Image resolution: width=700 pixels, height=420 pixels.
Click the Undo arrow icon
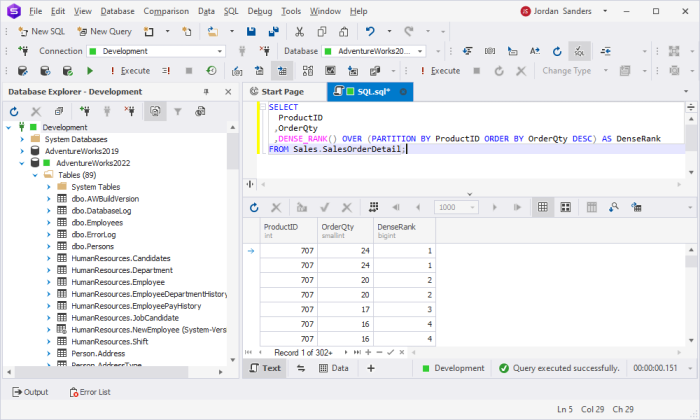coord(370,31)
